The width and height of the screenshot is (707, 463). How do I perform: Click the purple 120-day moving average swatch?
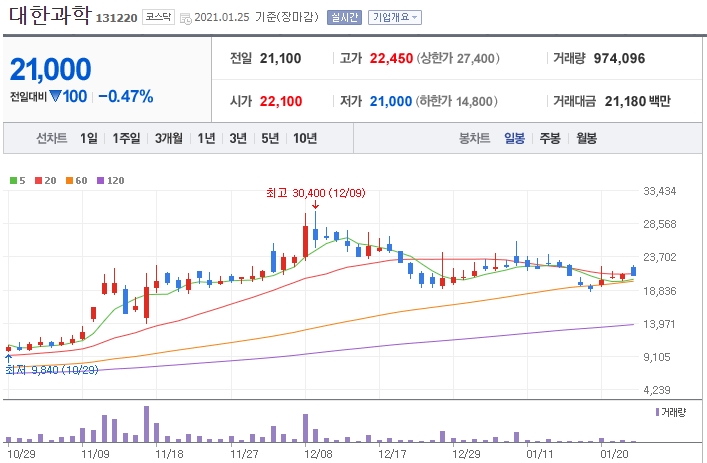[x=101, y=181]
